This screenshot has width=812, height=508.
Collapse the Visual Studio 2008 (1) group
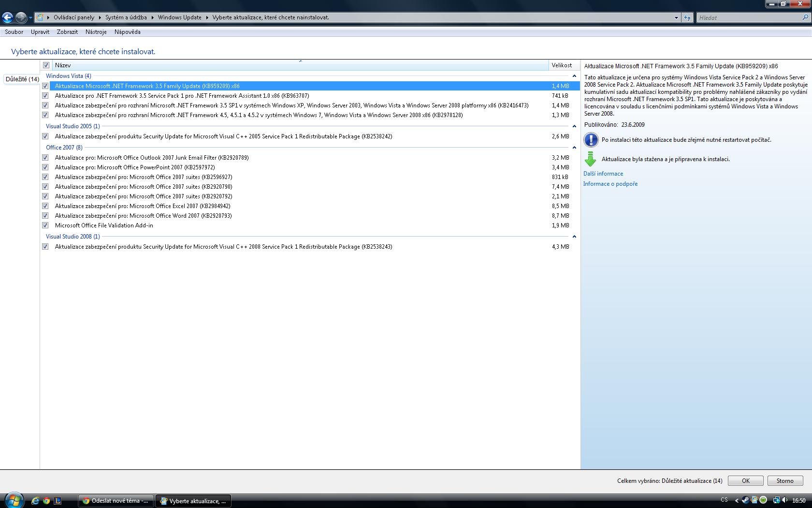(x=574, y=237)
